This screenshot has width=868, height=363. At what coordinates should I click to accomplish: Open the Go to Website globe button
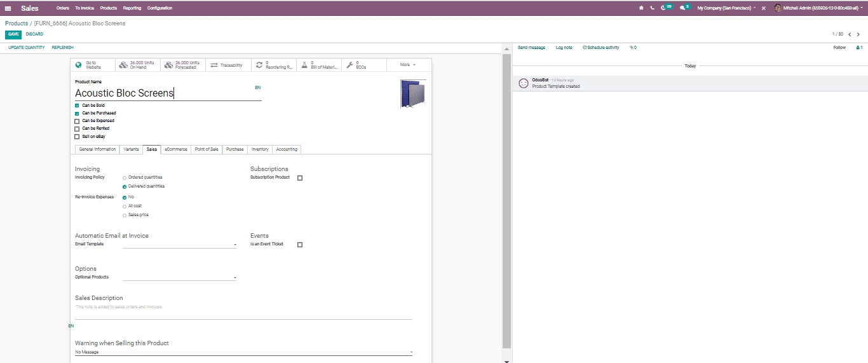pyautogui.click(x=93, y=65)
